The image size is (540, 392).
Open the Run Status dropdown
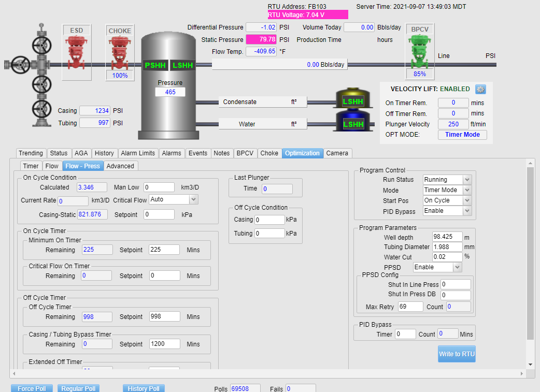(x=466, y=179)
